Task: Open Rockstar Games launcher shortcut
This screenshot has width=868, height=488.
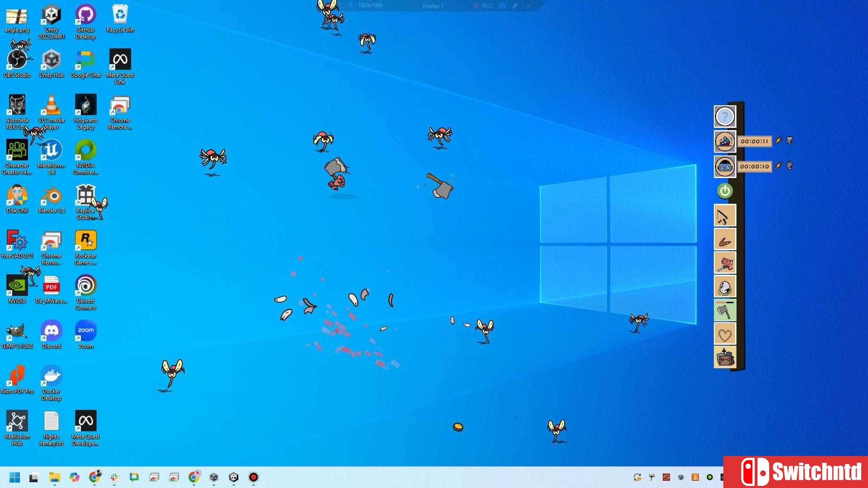Action: tap(85, 247)
